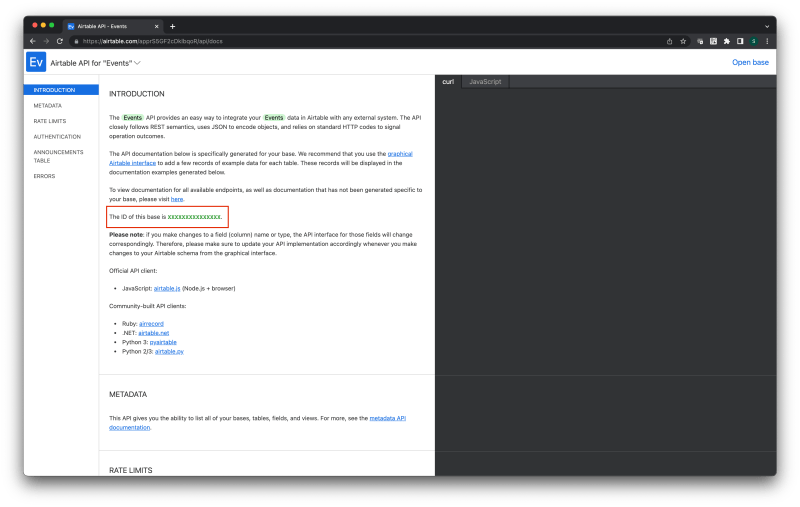Go to Authentication in sidebar
Screen dimensions: 800x507
pos(57,137)
